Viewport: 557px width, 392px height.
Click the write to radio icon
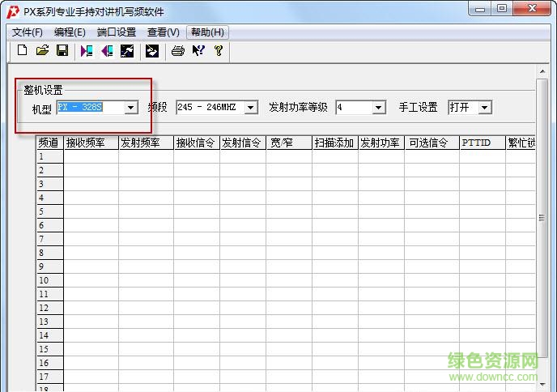pos(107,51)
